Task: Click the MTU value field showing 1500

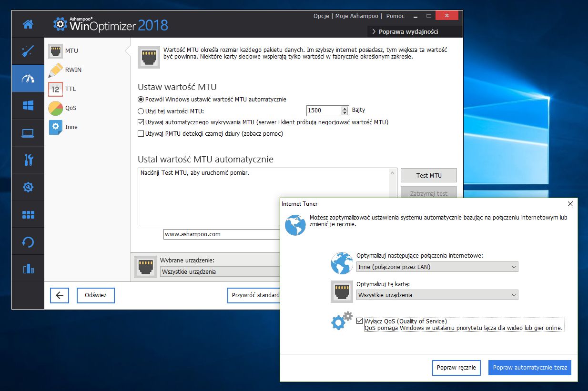Action: 324,110
